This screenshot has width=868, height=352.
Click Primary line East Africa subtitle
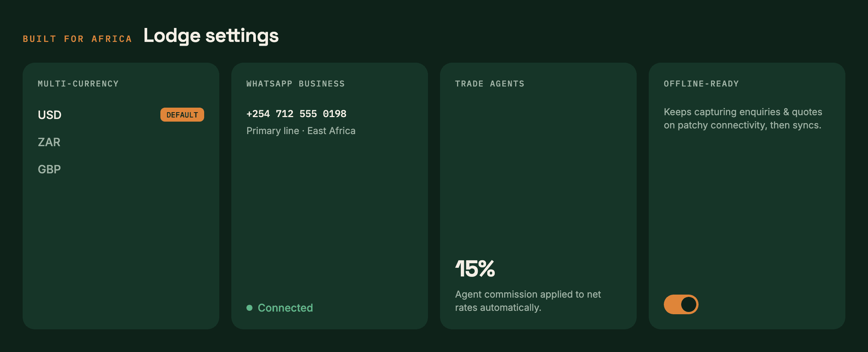[x=301, y=131]
